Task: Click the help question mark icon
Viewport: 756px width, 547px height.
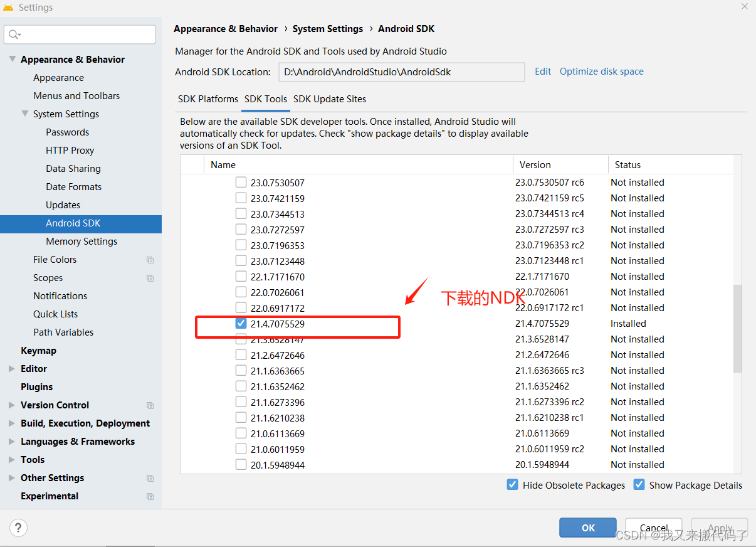Action: [18, 528]
